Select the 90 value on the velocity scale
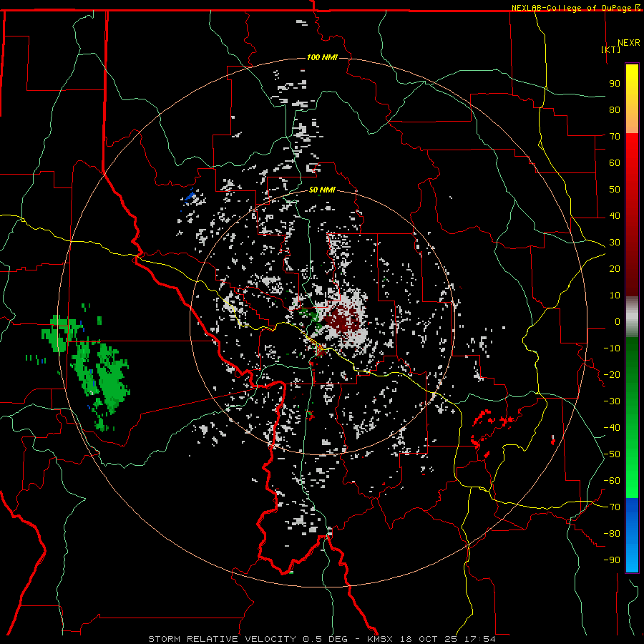Viewport: 644px width, 644px height. click(x=615, y=84)
